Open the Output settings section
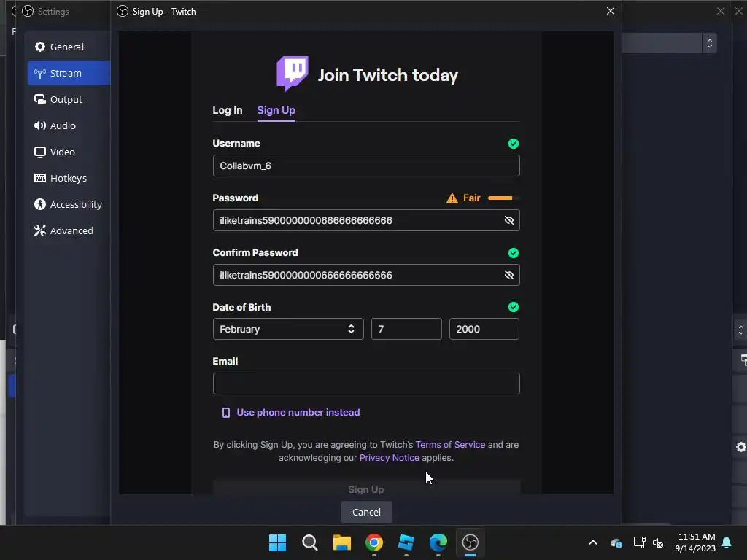The height and width of the screenshot is (560, 747). [69, 99]
